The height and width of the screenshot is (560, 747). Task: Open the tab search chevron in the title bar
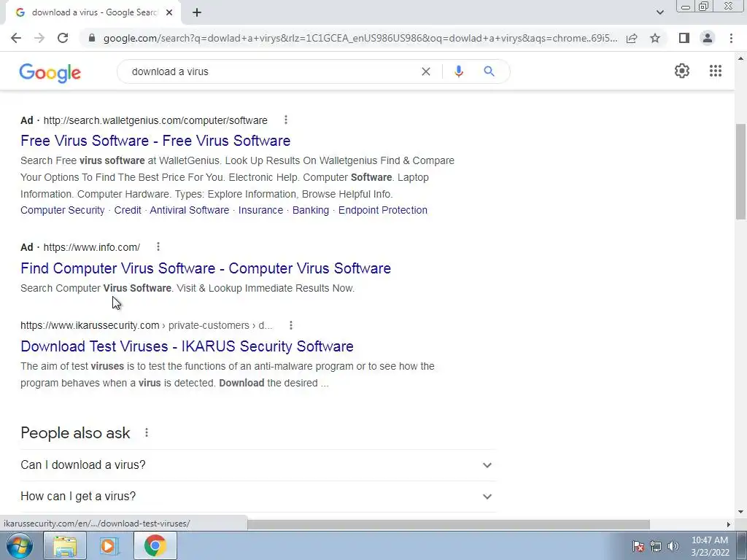659,13
